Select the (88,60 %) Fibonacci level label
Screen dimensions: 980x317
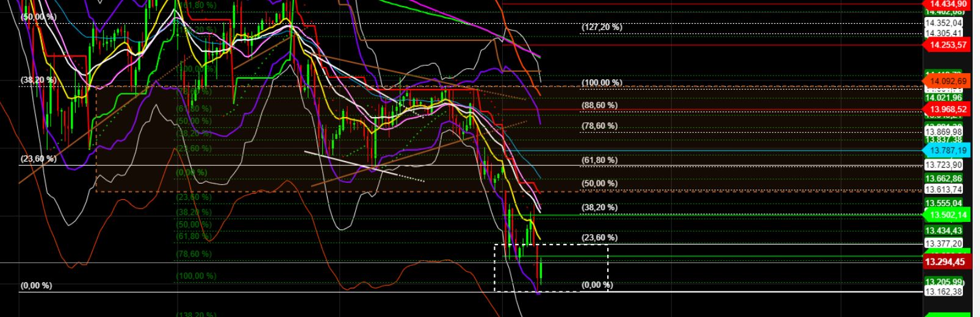599,105
